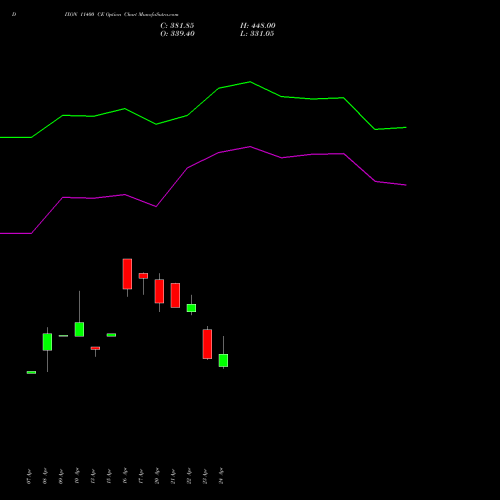Click the 07 Apr date axis label
This screenshot has height=500, width=500.
click(x=29, y=476)
